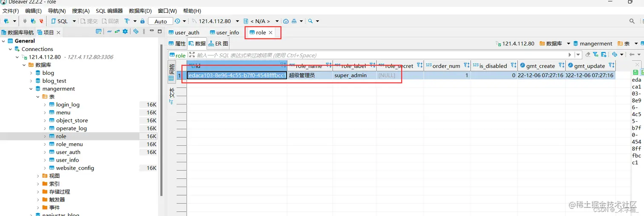Collapse the General project tree node
Image resolution: width=644 pixels, height=216 pixels.
4,41
